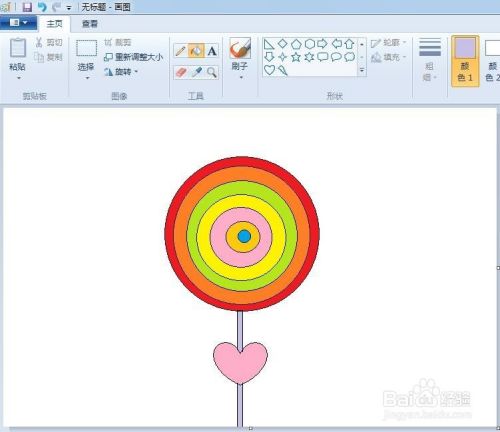Click the canvas bottom-edge resize handle

pos(251,428)
